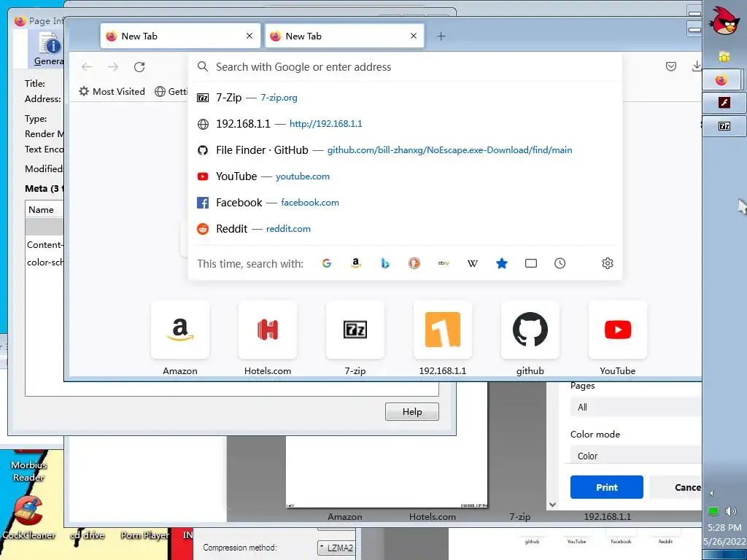747x560 pixels.
Task: Open search settings gear icon
Action: click(x=608, y=263)
